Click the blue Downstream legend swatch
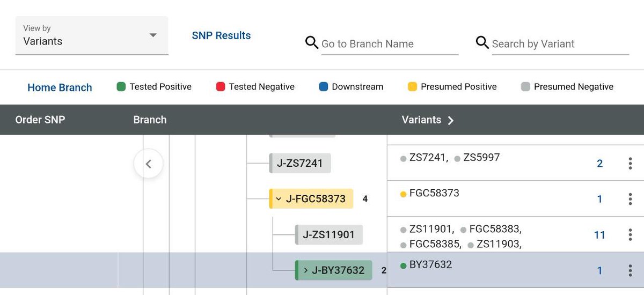The image size is (644, 295). (323, 86)
